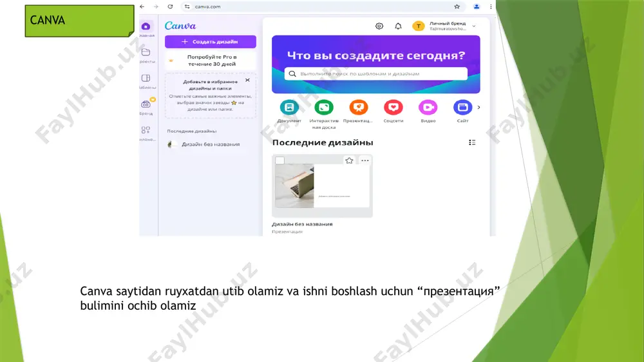Open the Дизайн без названия thumbnail
This screenshot has height=362, width=644.
(x=322, y=186)
